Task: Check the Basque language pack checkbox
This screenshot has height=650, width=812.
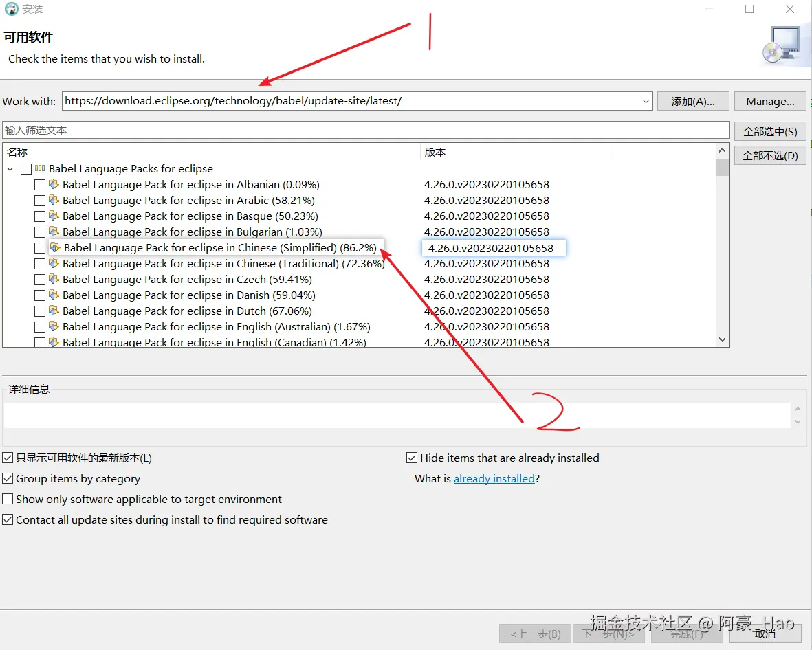Action: click(40, 216)
